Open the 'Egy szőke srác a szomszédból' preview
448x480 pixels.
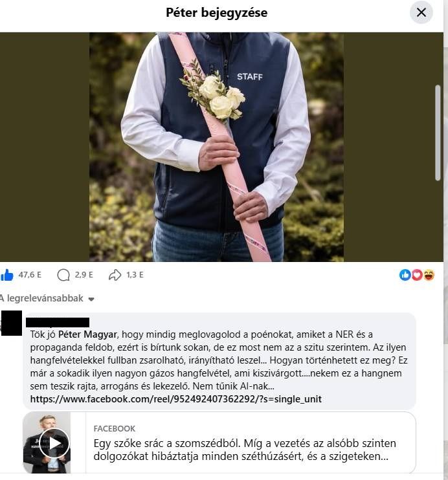coord(245,450)
